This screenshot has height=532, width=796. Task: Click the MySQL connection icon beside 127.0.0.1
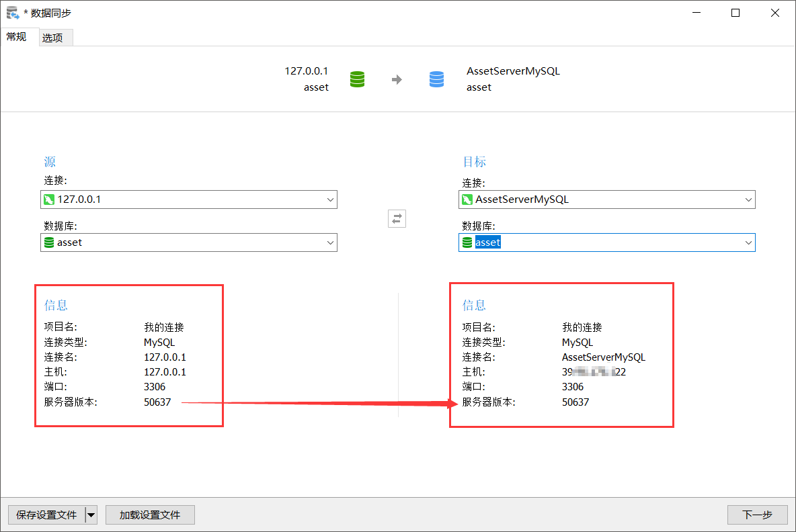pyautogui.click(x=49, y=199)
